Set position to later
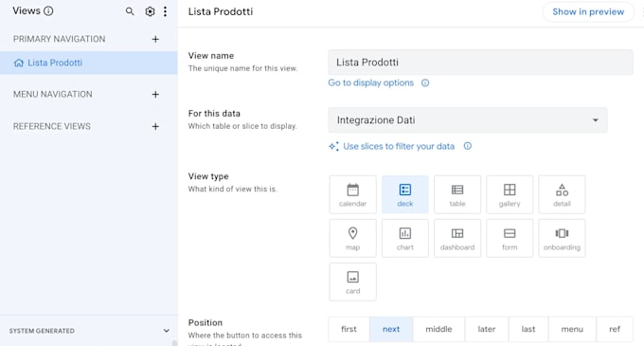This screenshot has height=346, width=644. (487, 329)
